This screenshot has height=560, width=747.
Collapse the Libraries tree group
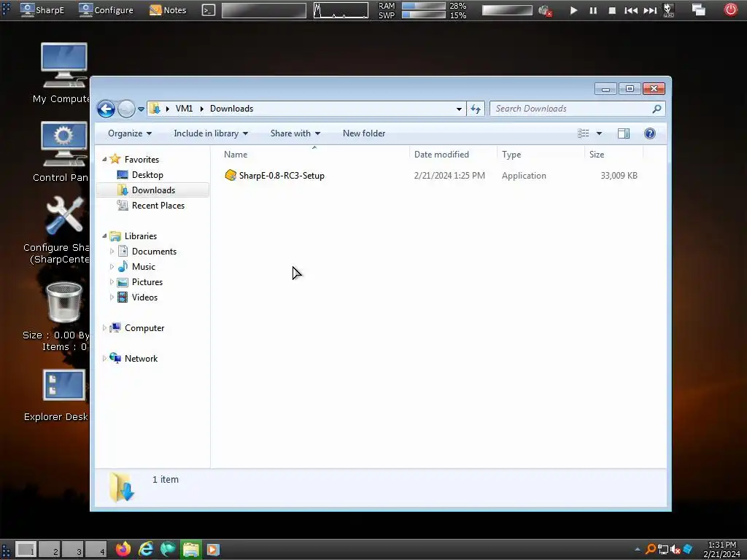coord(104,236)
